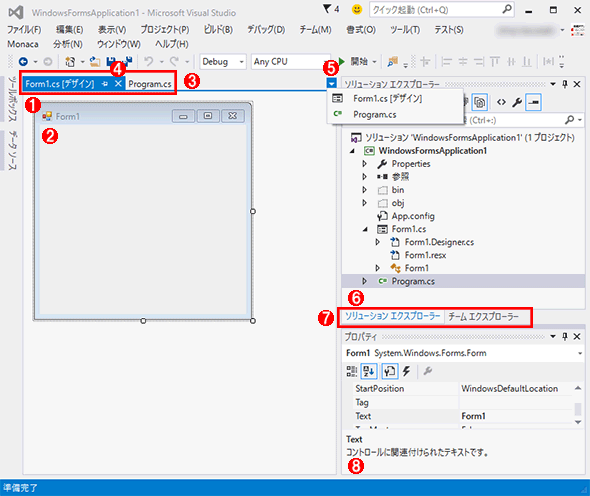This screenshot has height=496, width=590.
Task: Switch to the Program.cs editor tab
Action: [150, 84]
